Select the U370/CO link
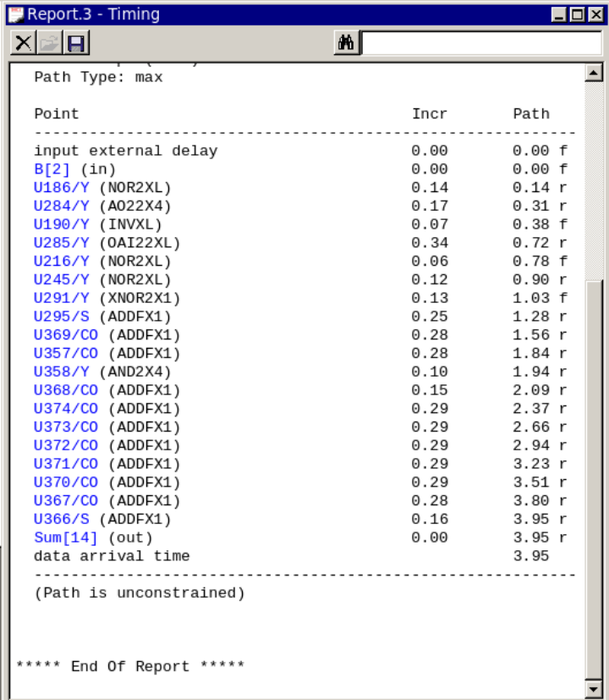The image size is (609, 700). 66,482
